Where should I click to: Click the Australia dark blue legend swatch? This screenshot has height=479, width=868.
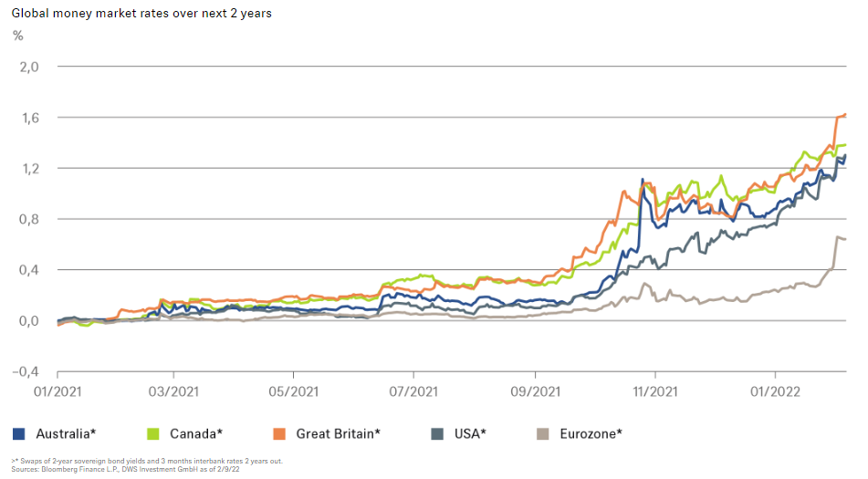point(19,432)
